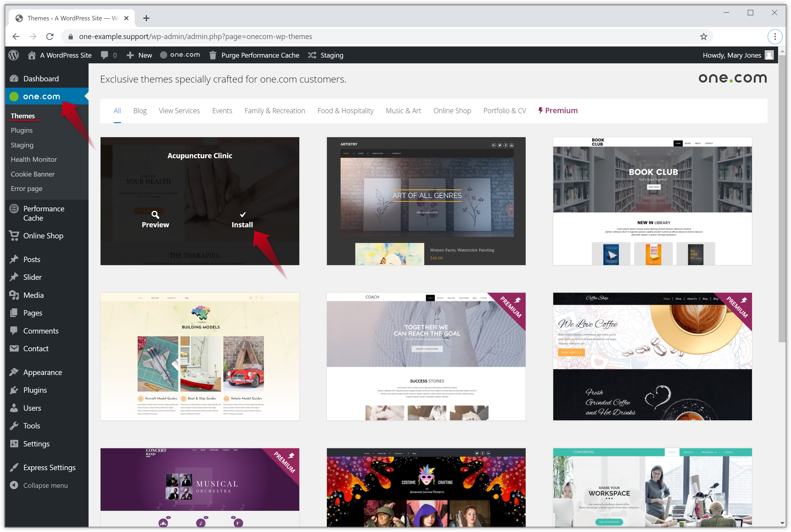The width and height of the screenshot is (791, 532).
Task: Open Appearance via its sidebar icon
Action: (x=14, y=372)
